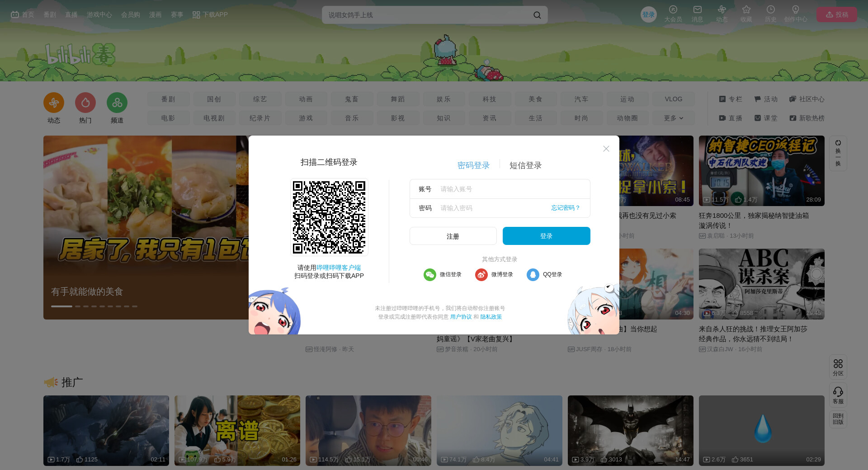Select the 密码登录 tab
Image resolution: width=868 pixels, height=470 pixels.
click(x=473, y=165)
